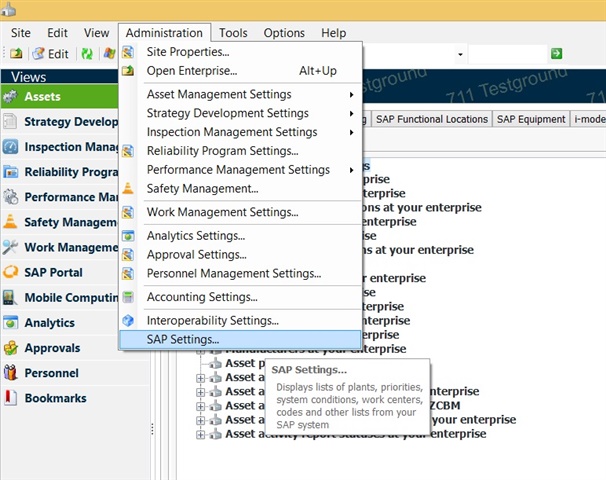Open the Site menu
Viewport: 606px width, 480px height.
[x=21, y=33]
